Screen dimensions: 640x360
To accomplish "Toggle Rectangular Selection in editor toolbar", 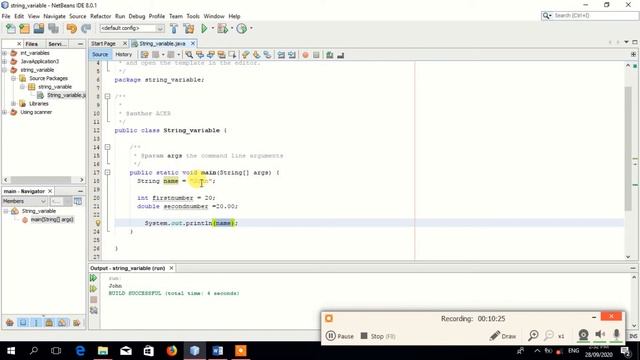I will pyautogui.click(x=232, y=55).
